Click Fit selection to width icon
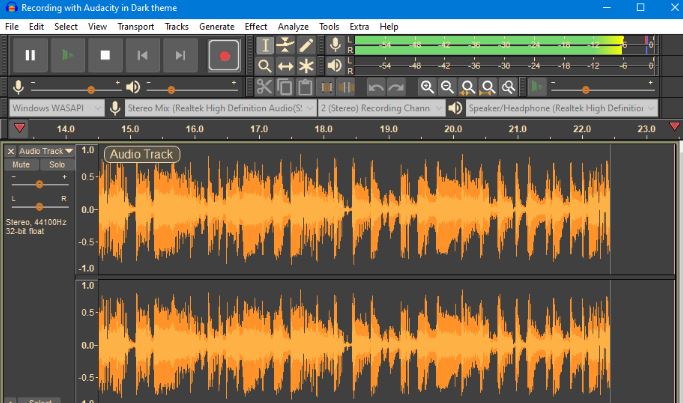This screenshot has height=403, width=683. point(468,87)
